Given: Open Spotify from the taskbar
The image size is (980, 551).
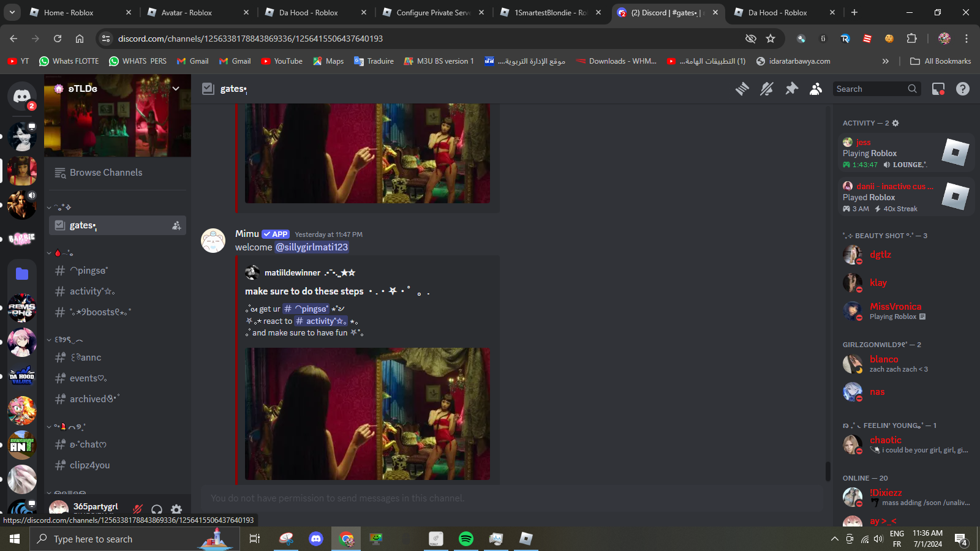Looking at the screenshot, I should coord(466,539).
